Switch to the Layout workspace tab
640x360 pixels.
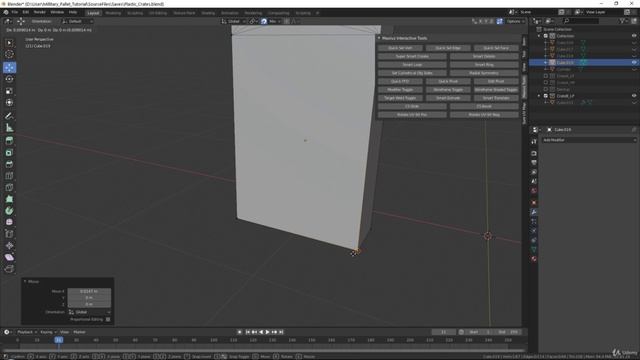tap(93, 13)
